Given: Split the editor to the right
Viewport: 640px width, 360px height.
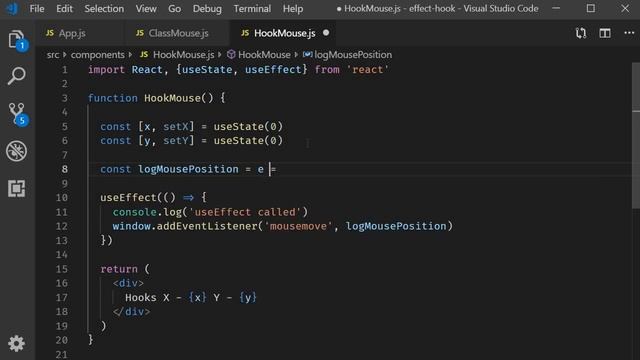Looking at the screenshot, I should 605,33.
